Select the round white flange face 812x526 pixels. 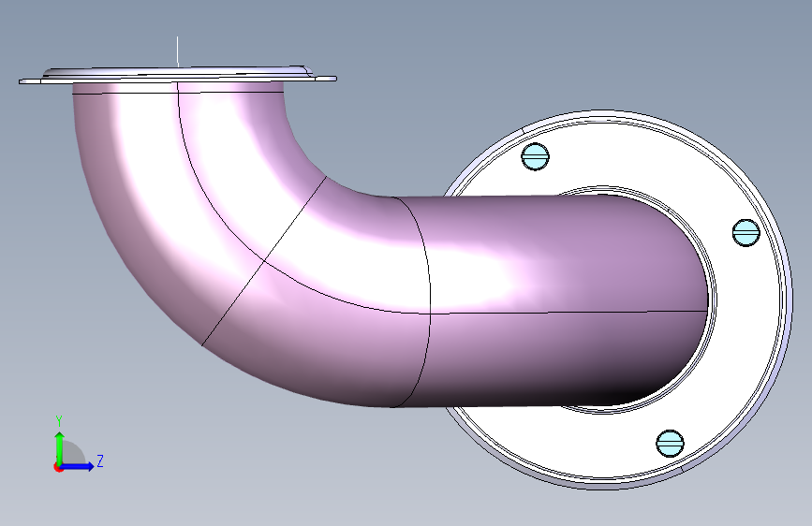point(746,331)
